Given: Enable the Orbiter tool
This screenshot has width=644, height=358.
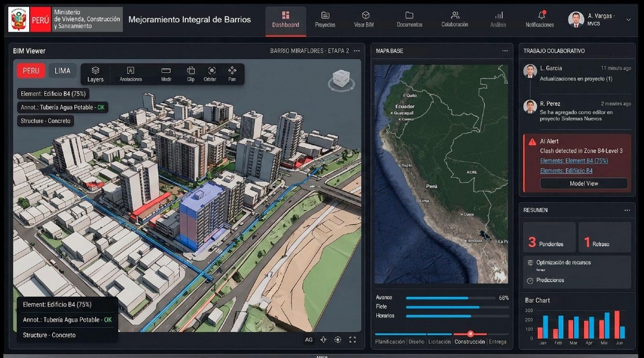Looking at the screenshot, I should point(210,74).
